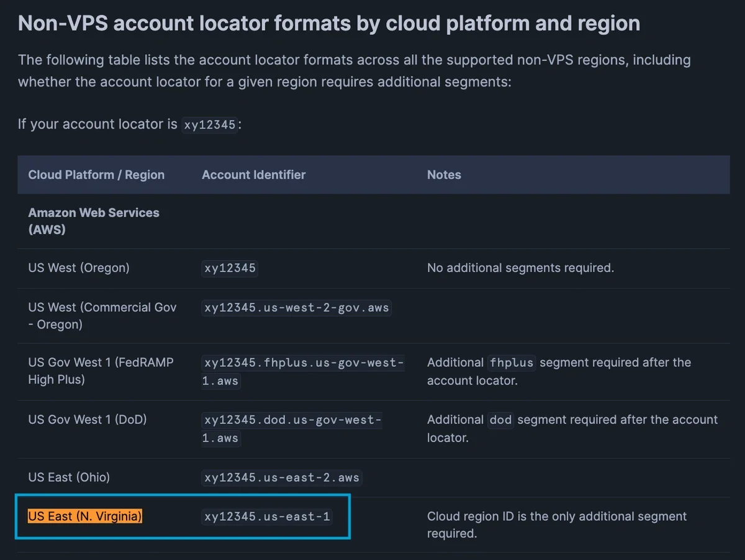Click the page heading about Non-VPS account locator formats

328,24
